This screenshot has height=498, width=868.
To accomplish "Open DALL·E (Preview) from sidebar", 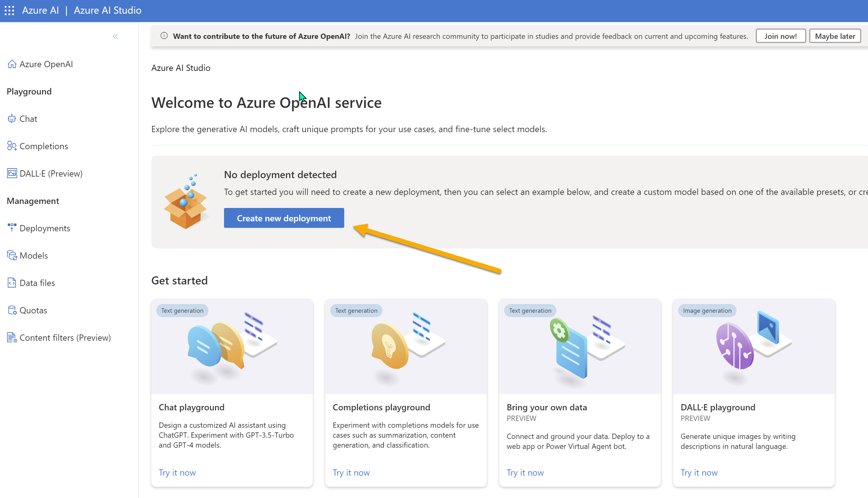I will pos(51,173).
